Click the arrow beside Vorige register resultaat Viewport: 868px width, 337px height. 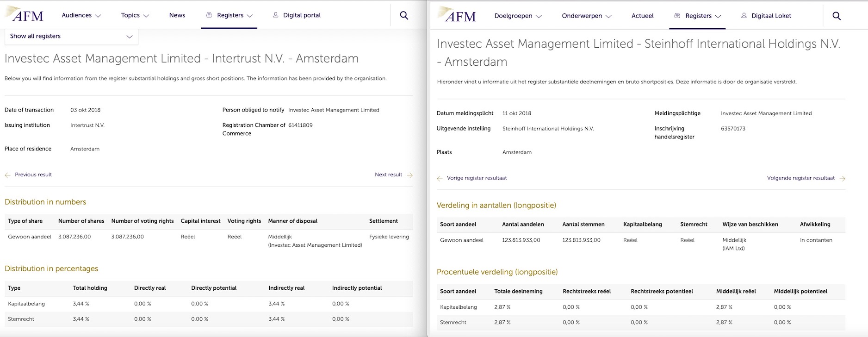tap(440, 178)
